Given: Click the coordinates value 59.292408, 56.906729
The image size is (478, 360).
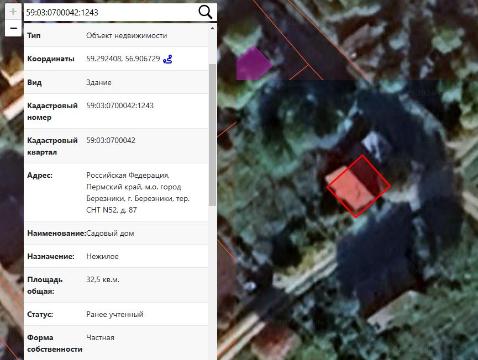Looking at the screenshot, I should pos(123,59).
